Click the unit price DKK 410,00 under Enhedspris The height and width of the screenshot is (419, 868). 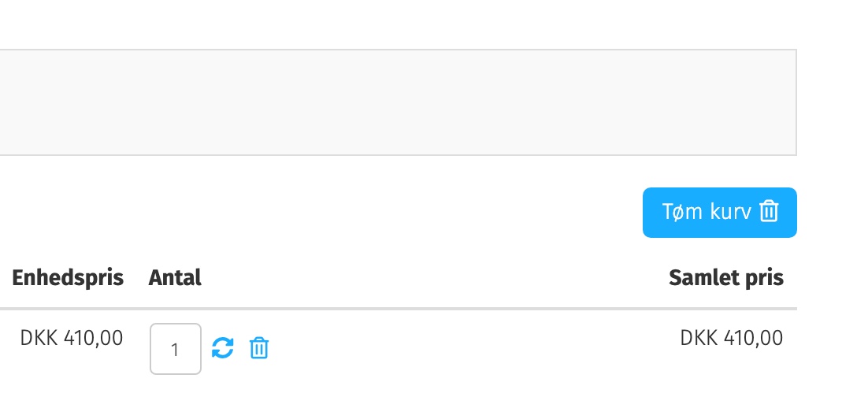(72, 338)
